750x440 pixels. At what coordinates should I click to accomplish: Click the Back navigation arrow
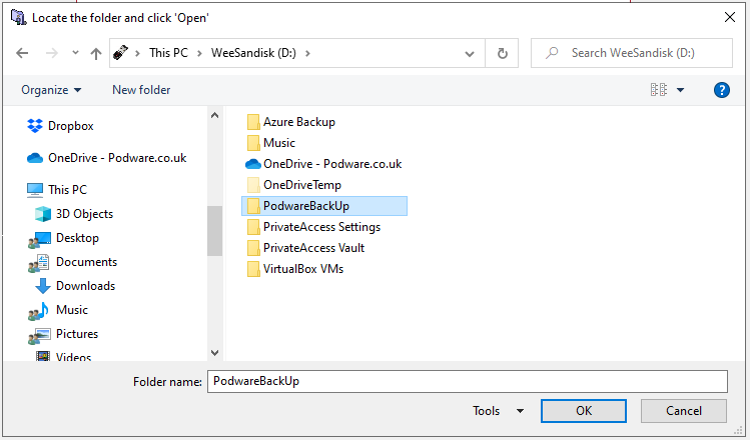coord(23,53)
